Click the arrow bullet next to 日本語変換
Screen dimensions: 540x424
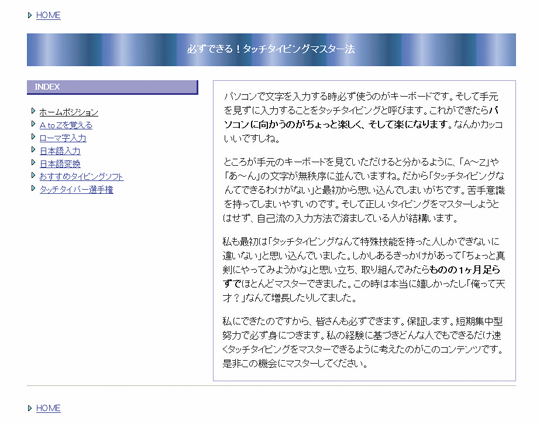click(x=33, y=162)
